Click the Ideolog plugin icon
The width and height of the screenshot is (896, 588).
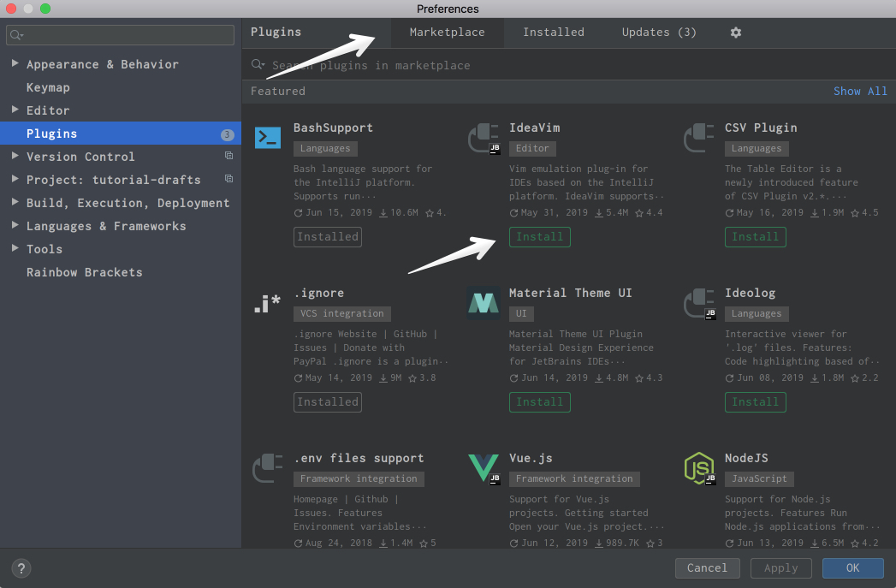pyautogui.click(x=699, y=304)
